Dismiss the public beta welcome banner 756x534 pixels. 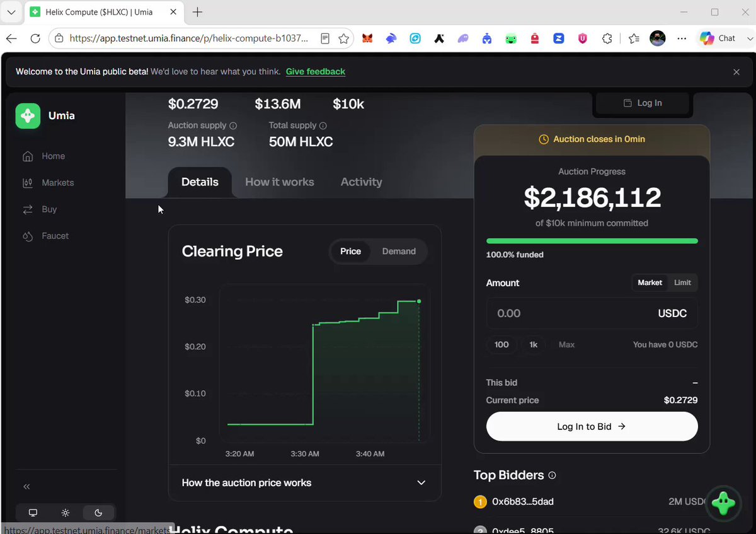point(736,72)
